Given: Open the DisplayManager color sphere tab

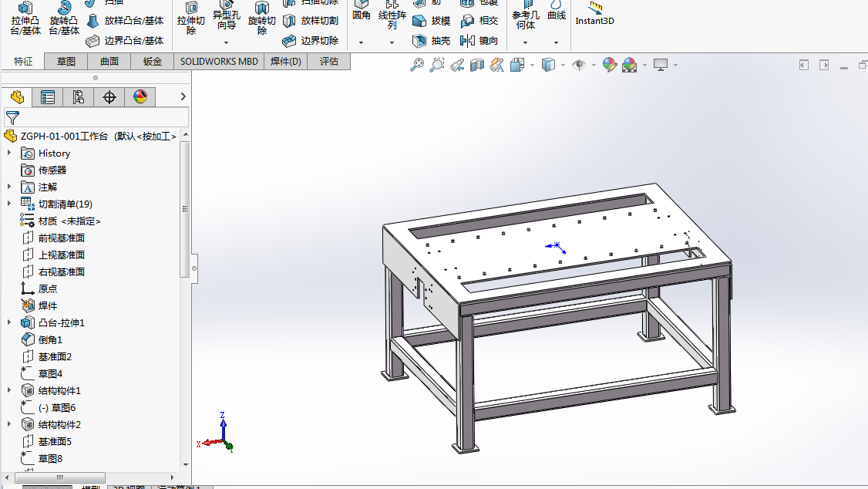Looking at the screenshot, I should [x=140, y=97].
